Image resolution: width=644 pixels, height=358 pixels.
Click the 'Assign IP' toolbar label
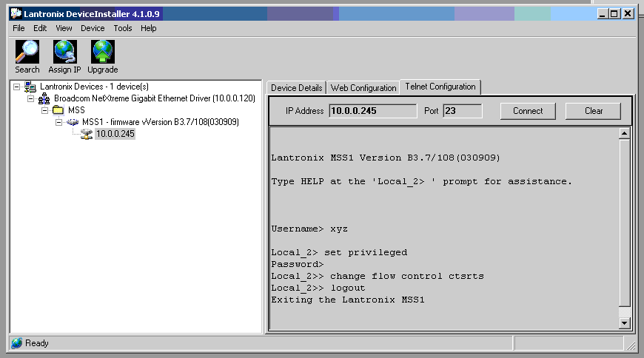[64, 70]
